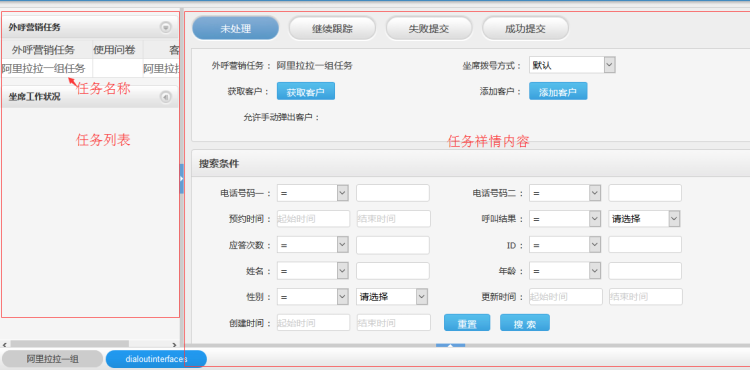Open the ID operator dropdown
This screenshot has width=750, height=370.
click(x=565, y=245)
